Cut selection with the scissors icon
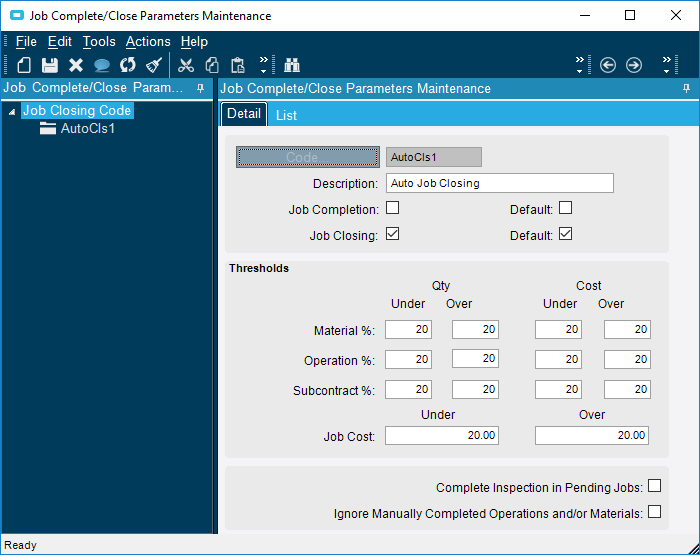The width and height of the screenshot is (700, 555). coord(186,65)
